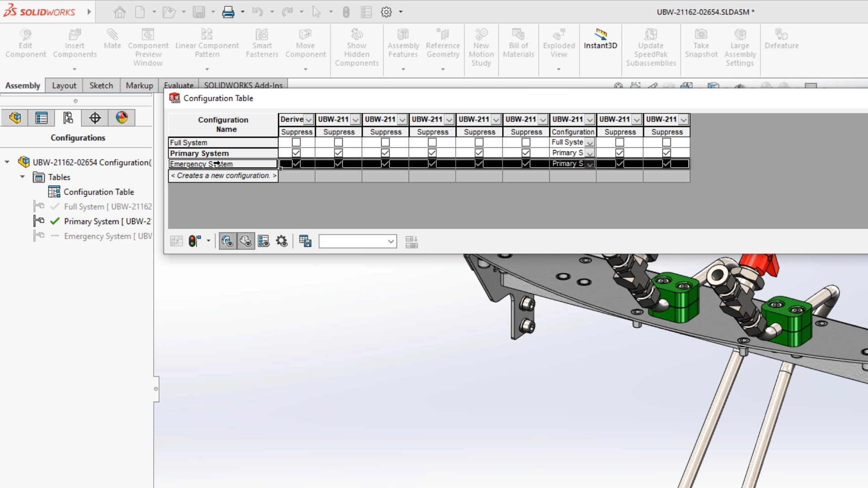This screenshot has width=868, height=488.
Task: Collapse the Tables folder in the tree
Action: (22, 177)
